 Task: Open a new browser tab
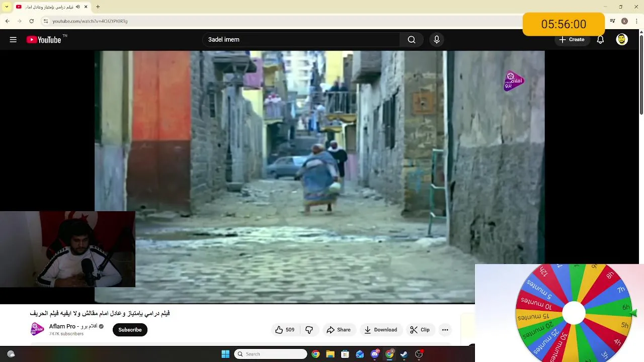coord(98,7)
